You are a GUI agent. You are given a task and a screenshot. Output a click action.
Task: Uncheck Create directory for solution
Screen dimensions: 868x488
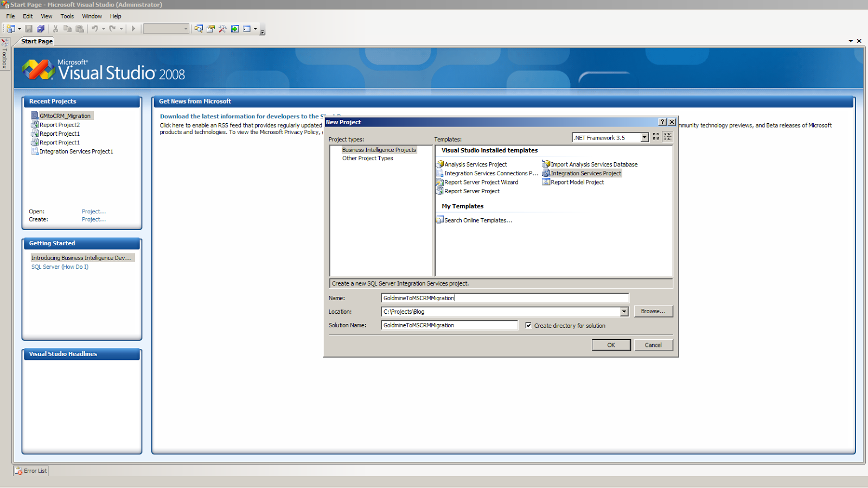click(528, 325)
